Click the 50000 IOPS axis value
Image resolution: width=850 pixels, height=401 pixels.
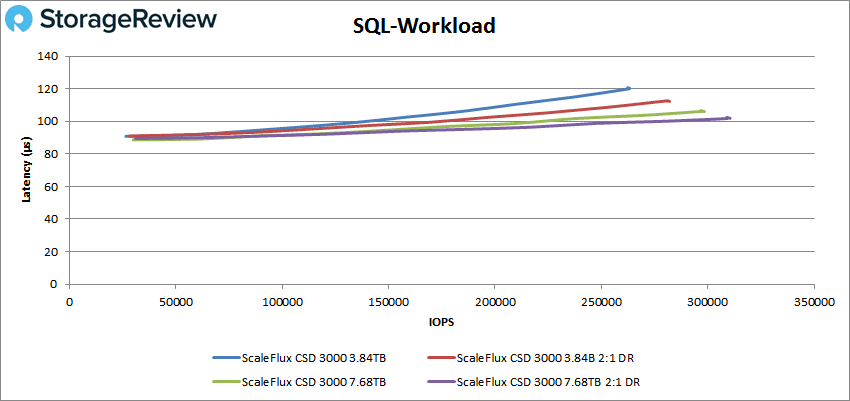pos(176,302)
